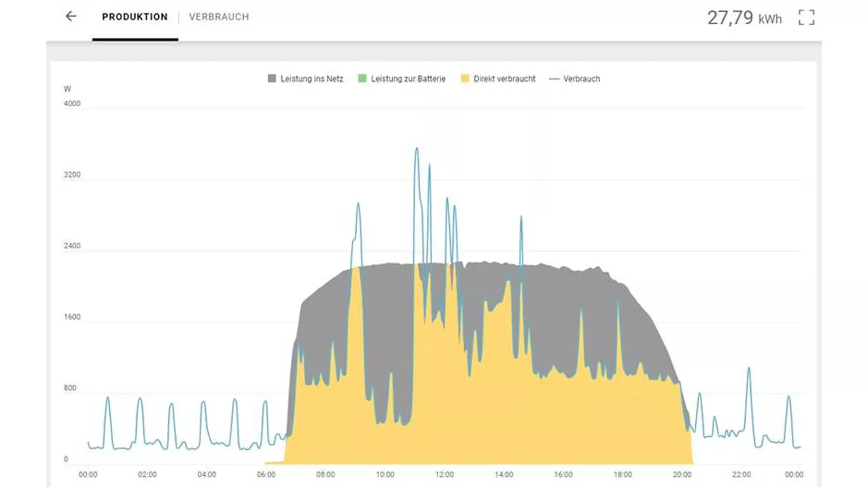Image resolution: width=868 pixels, height=487 pixels.
Task: Click the 22:00 time axis label
Action: click(741, 475)
